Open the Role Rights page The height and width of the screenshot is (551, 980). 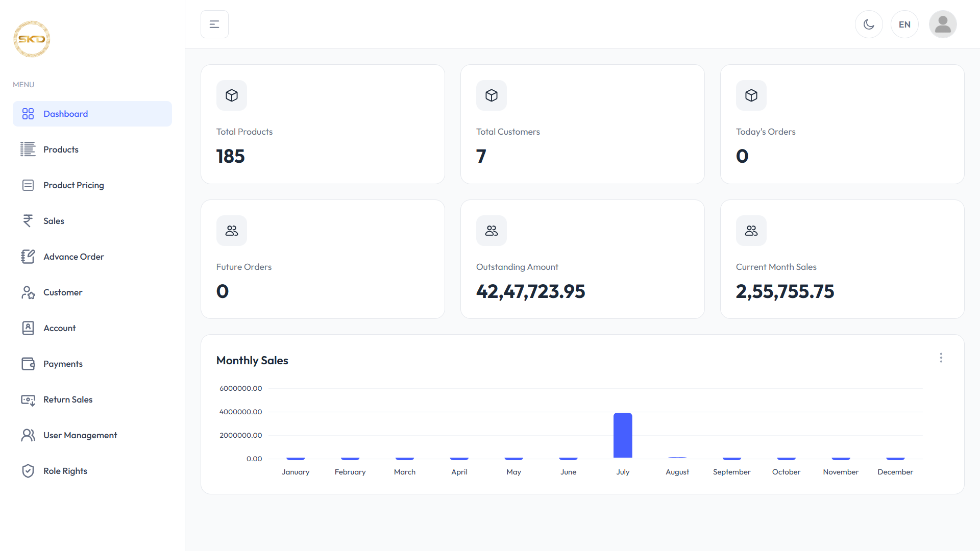(92, 471)
